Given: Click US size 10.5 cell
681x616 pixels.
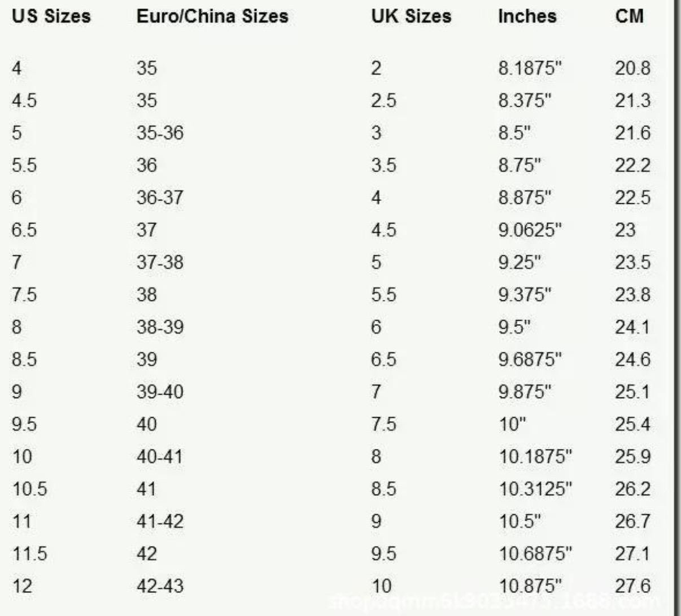Looking at the screenshot, I should tap(30, 489).
